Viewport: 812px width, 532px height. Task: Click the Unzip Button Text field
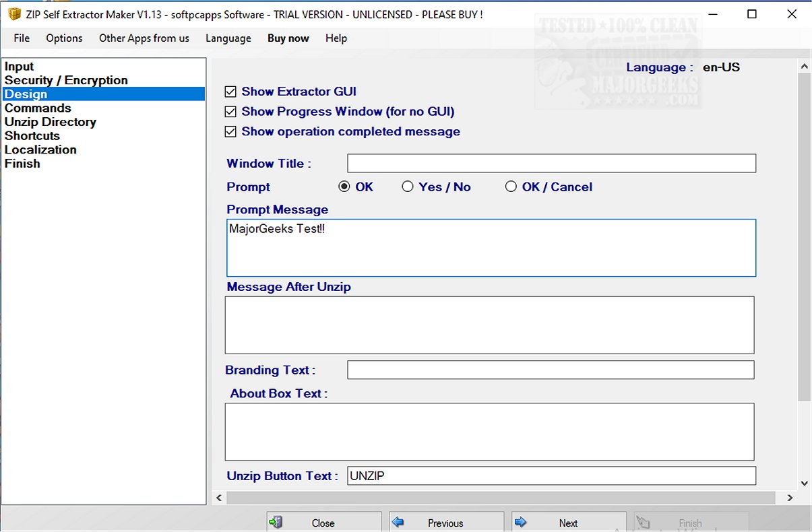[551, 475]
